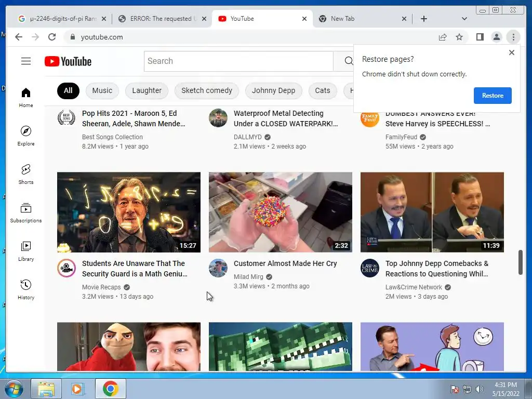The image size is (532, 399).
Task: Open Library in the sidebar
Action: (x=26, y=251)
